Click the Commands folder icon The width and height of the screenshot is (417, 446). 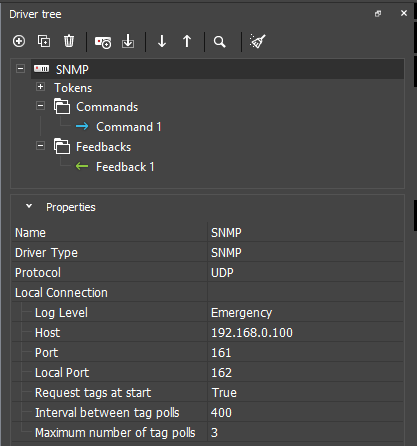point(62,107)
